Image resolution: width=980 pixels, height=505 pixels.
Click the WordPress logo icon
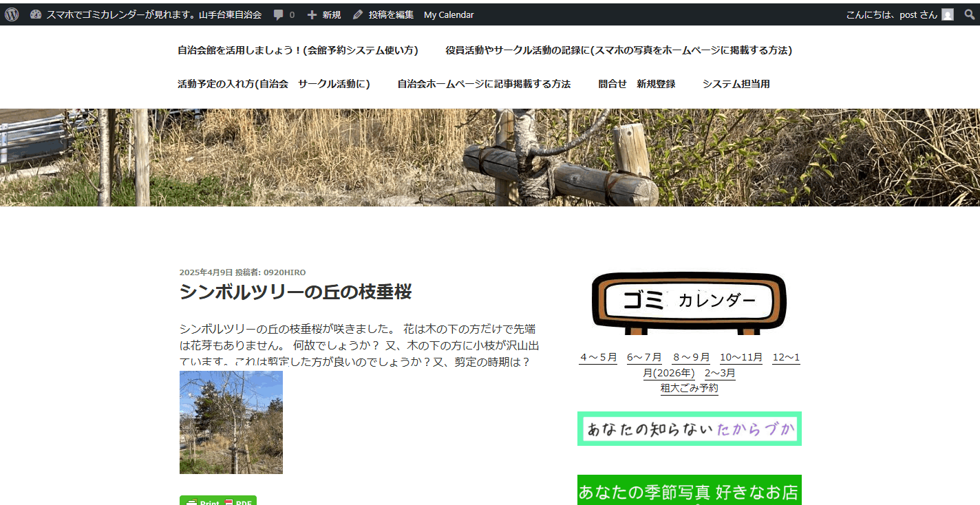(x=12, y=14)
